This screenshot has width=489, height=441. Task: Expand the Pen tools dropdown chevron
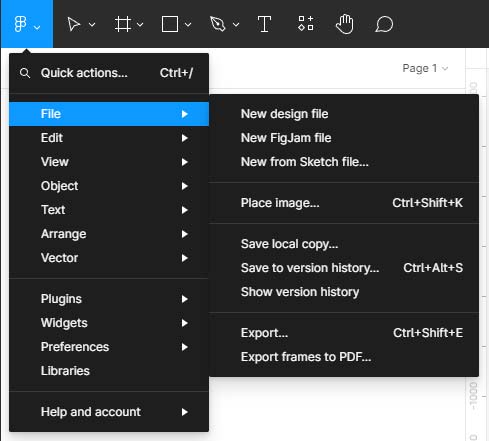point(236,24)
